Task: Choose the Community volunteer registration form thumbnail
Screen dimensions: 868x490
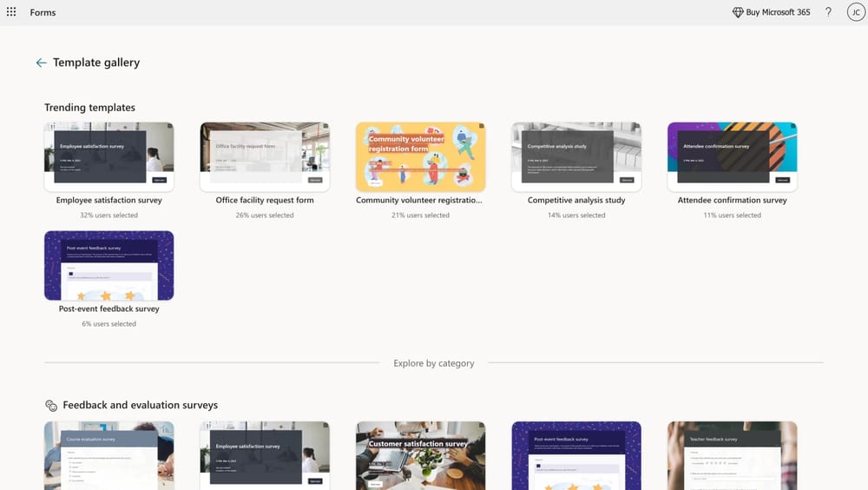Action: click(x=420, y=156)
